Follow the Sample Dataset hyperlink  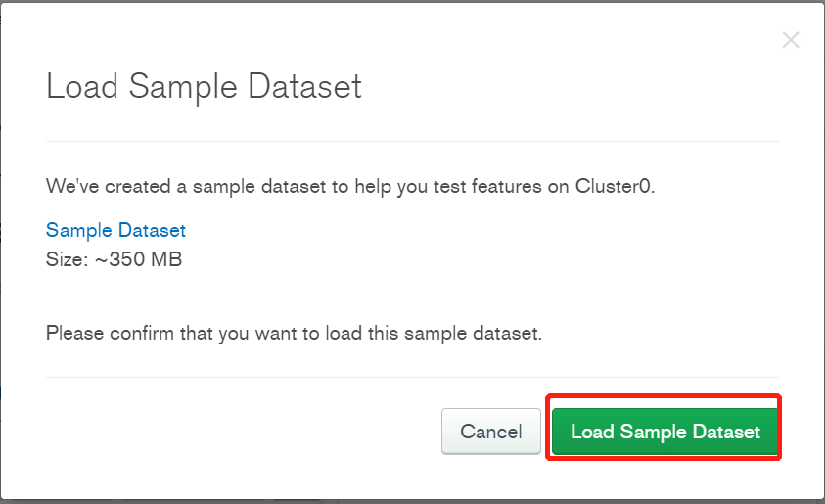(115, 230)
